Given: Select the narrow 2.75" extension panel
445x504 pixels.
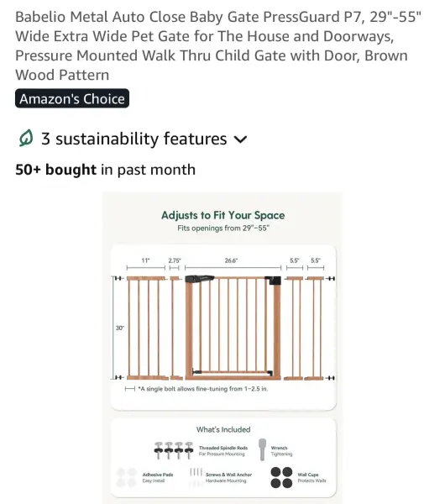Looking at the screenshot, I should tap(175, 328).
